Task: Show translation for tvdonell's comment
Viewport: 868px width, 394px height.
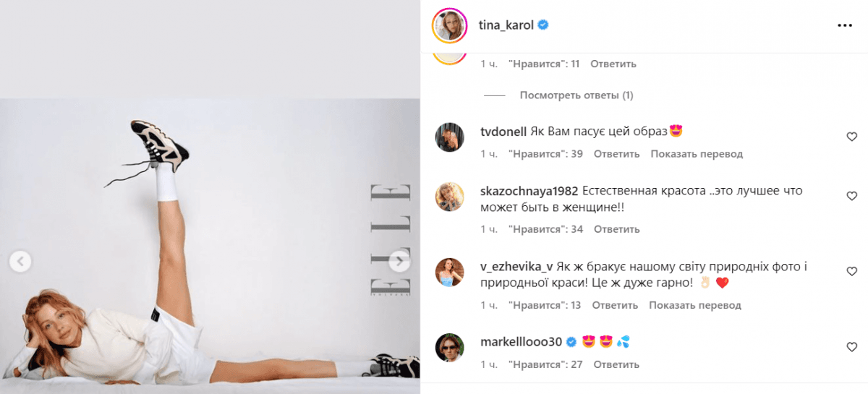Action: click(697, 154)
